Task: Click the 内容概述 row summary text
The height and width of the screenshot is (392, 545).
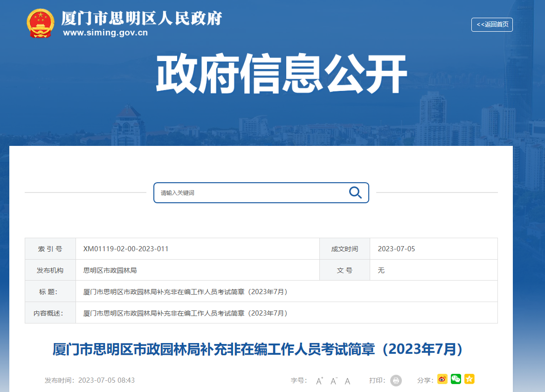Action: pyautogui.click(x=185, y=313)
